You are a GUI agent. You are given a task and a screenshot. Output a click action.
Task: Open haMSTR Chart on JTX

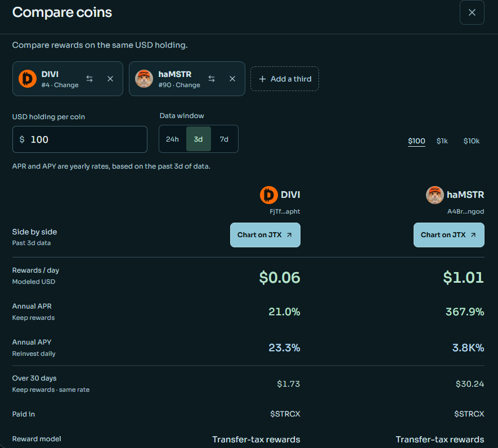[x=449, y=235]
